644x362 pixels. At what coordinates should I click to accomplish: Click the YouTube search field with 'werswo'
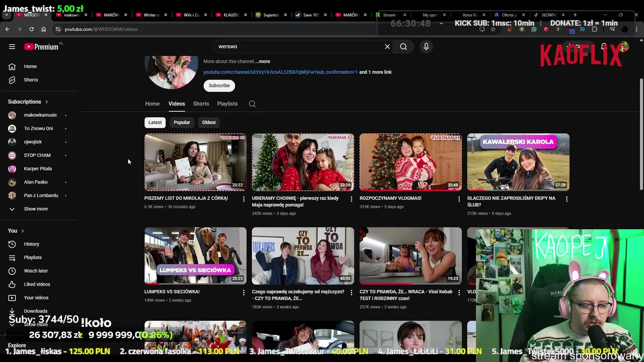298,47
